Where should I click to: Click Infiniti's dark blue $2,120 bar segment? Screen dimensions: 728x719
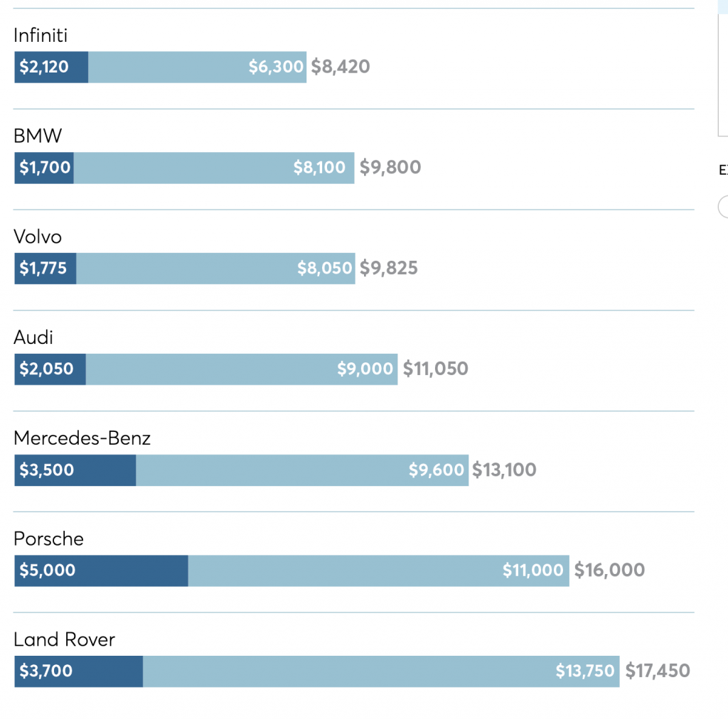click(51, 67)
